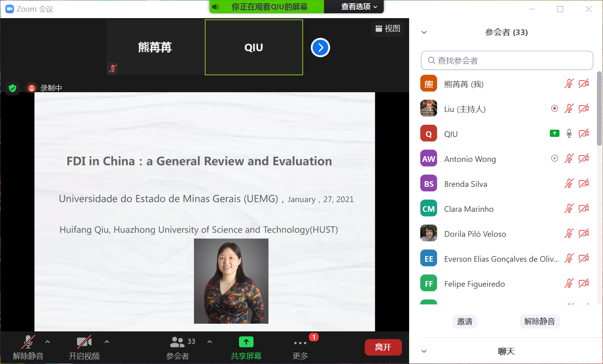The width and height of the screenshot is (603, 364).
Task: Click QIU's green screen sharing indicator icon
Action: 555,133
